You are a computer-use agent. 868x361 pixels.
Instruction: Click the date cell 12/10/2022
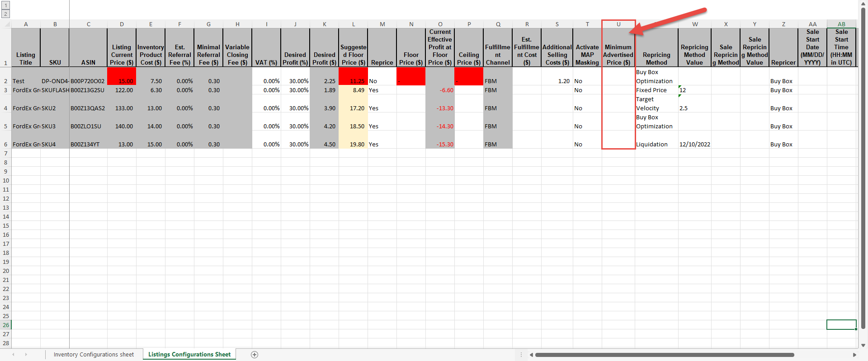point(694,140)
